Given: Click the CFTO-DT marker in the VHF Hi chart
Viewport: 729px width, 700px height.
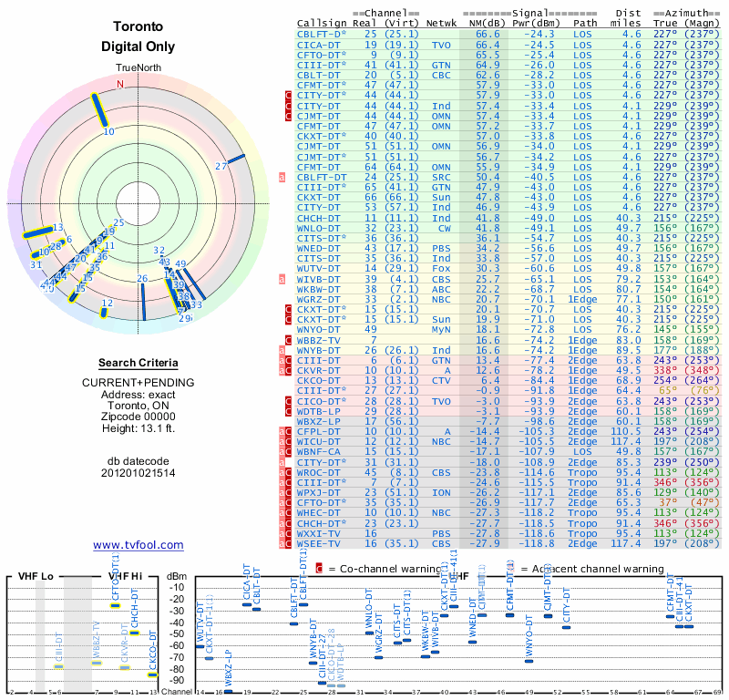Looking at the screenshot, I should (x=116, y=606).
